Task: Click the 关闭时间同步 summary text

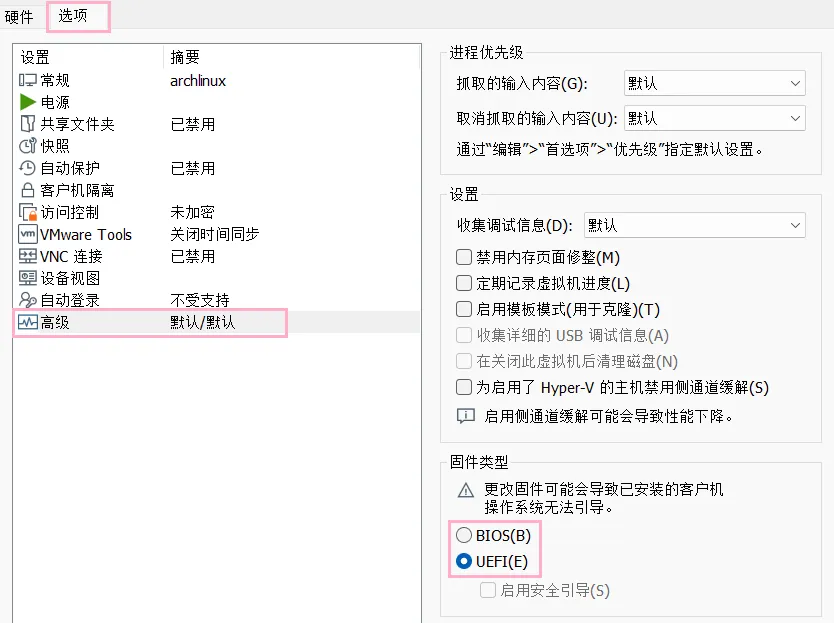Action: tap(214, 234)
